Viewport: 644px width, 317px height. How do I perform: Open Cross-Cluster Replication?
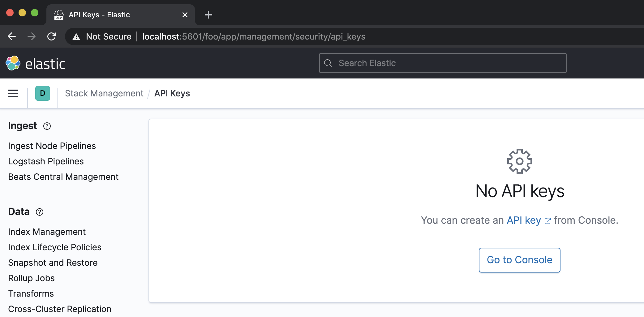(60, 309)
